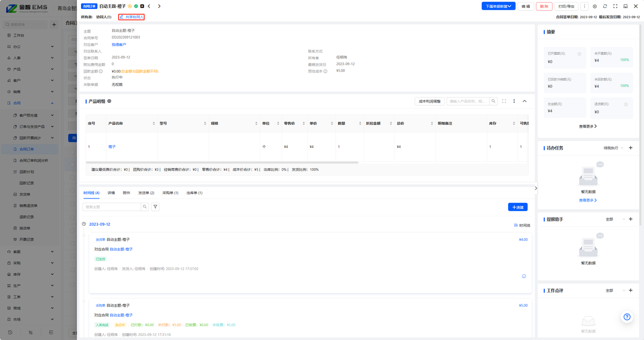Add a new 待办任务 with the plus icon
The image size is (644, 340).
pos(631,148)
